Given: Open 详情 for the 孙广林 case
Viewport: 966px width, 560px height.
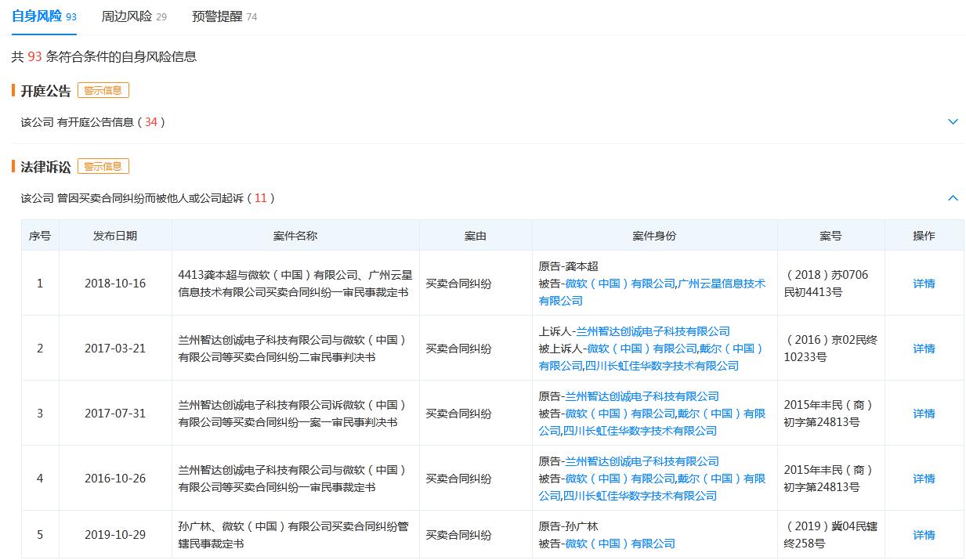Looking at the screenshot, I should click(924, 535).
